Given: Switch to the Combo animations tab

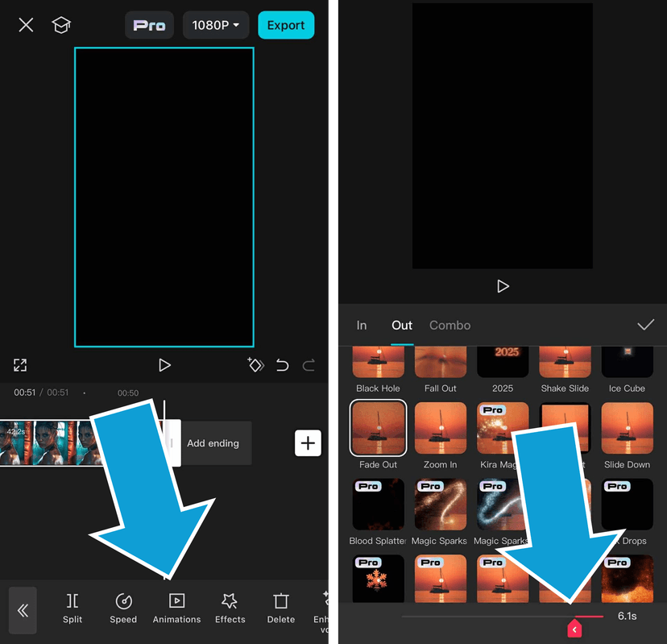Looking at the screenshot, I should [449, 326].
